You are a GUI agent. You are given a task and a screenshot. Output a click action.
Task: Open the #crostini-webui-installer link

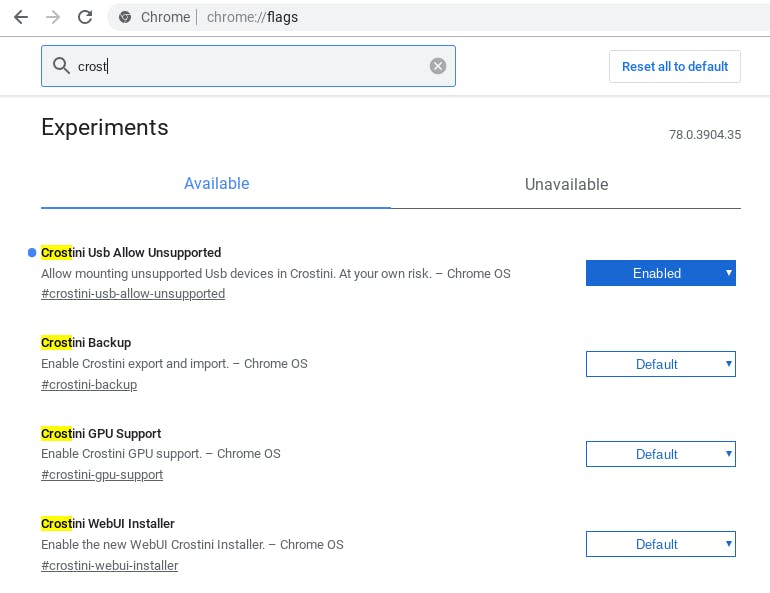point(110,565)
